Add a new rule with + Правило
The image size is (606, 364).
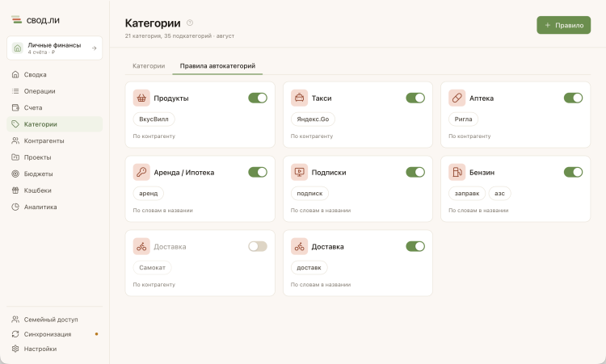563,25
